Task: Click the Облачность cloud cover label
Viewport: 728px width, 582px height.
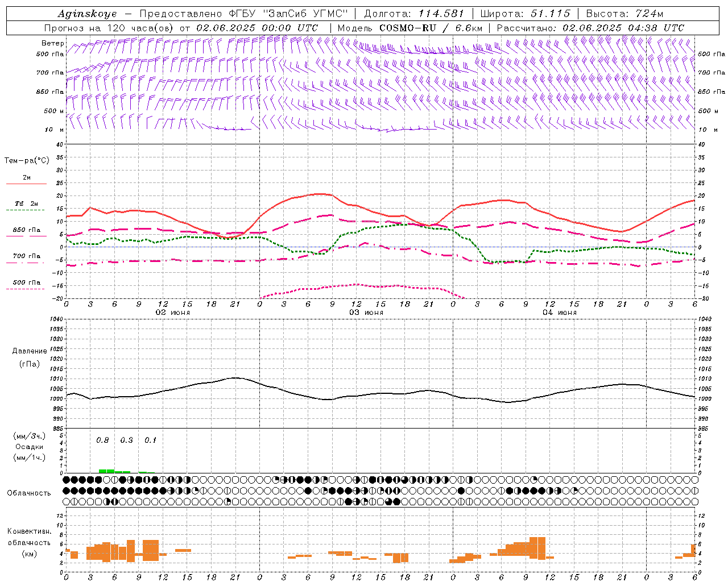Action: (29, 493)
